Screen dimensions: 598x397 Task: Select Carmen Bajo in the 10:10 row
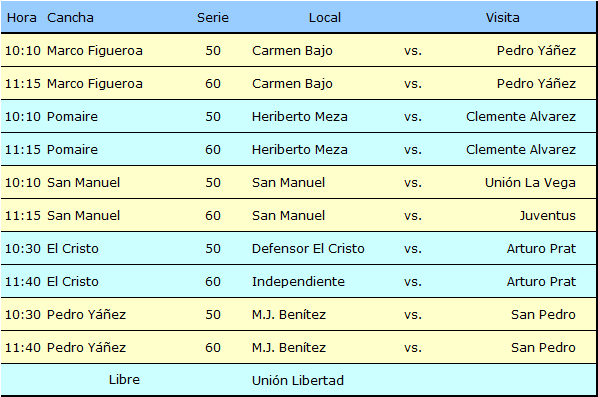292,50
